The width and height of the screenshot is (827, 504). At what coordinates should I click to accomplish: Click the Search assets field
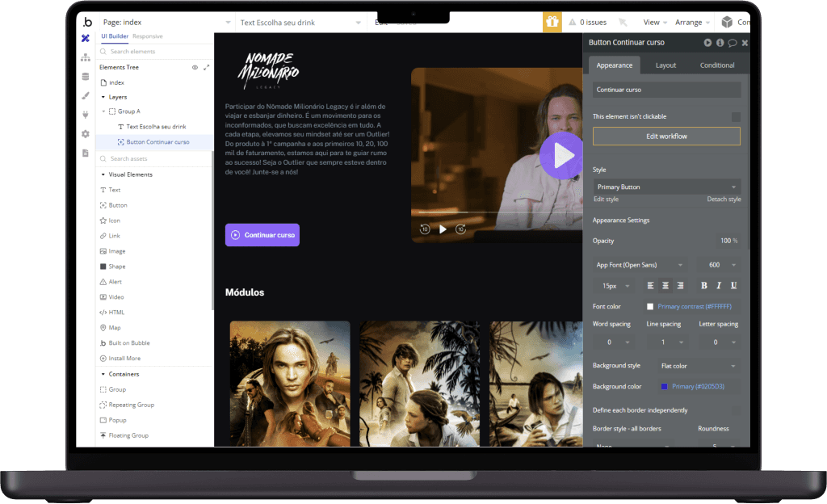click(154, 158)
